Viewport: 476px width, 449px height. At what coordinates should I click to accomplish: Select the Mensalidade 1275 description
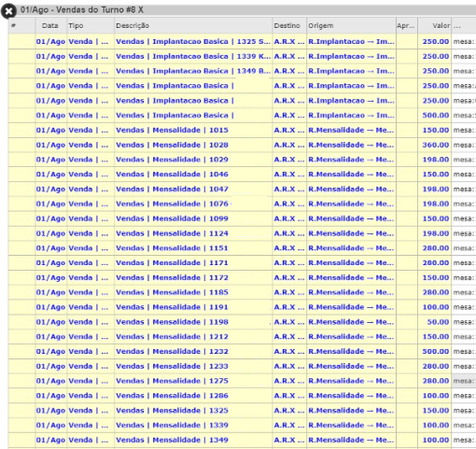point(172,381)
